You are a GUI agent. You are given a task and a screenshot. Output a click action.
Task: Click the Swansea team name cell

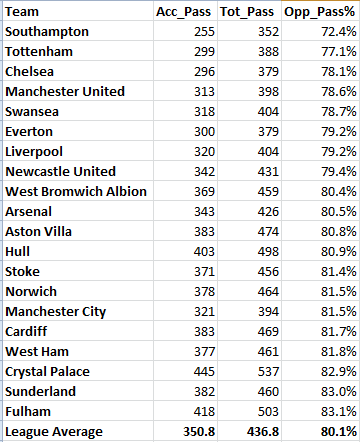(78, 112)
